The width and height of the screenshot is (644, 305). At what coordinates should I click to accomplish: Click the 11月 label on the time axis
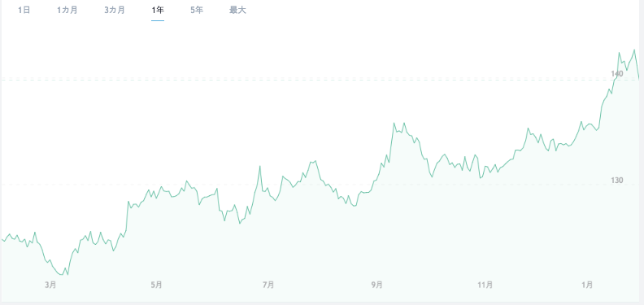(486, 285)
